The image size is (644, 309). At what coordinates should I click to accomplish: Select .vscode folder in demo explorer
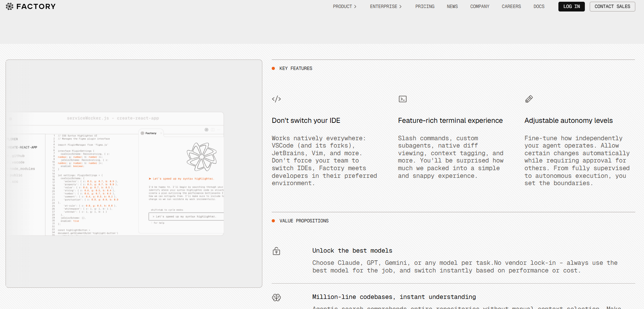click(x=17, y=162)
